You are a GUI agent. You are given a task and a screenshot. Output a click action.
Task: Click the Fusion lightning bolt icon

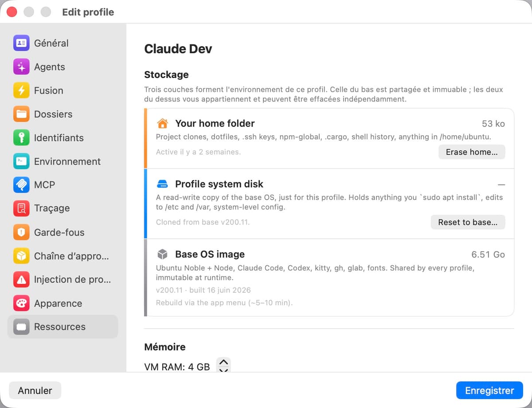point(21,90)
